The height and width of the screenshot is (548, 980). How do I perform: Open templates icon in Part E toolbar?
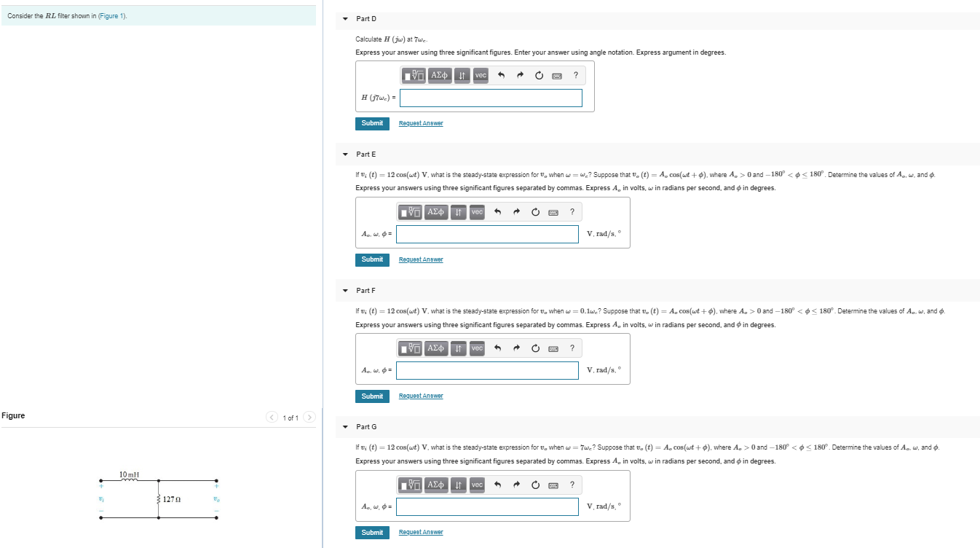tap(411, 211)
